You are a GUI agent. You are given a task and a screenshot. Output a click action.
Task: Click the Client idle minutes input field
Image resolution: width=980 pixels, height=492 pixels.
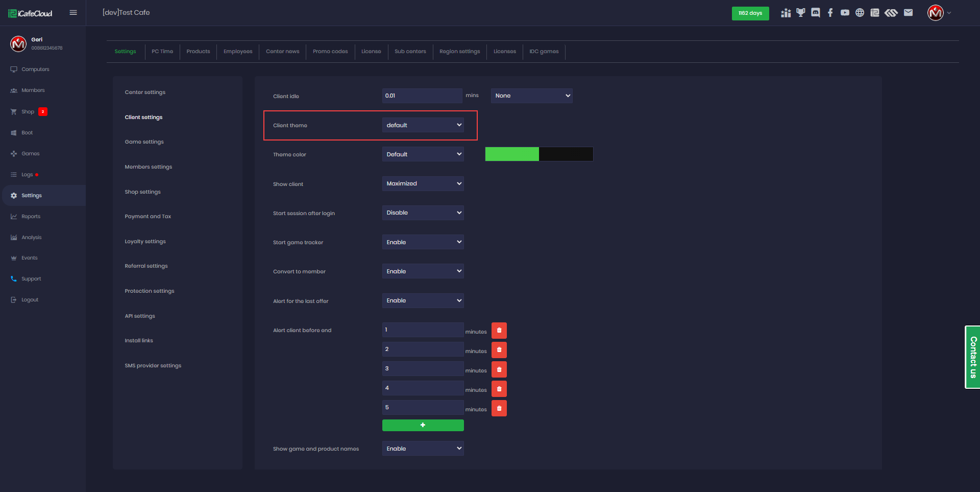(422, 96)
